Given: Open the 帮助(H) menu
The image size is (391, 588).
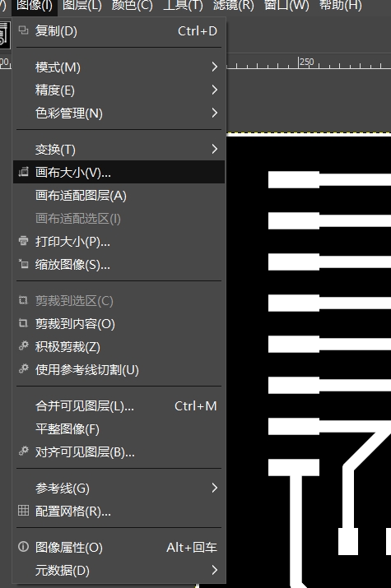Looking at the screenshot, I should click(x=340, y=6).
